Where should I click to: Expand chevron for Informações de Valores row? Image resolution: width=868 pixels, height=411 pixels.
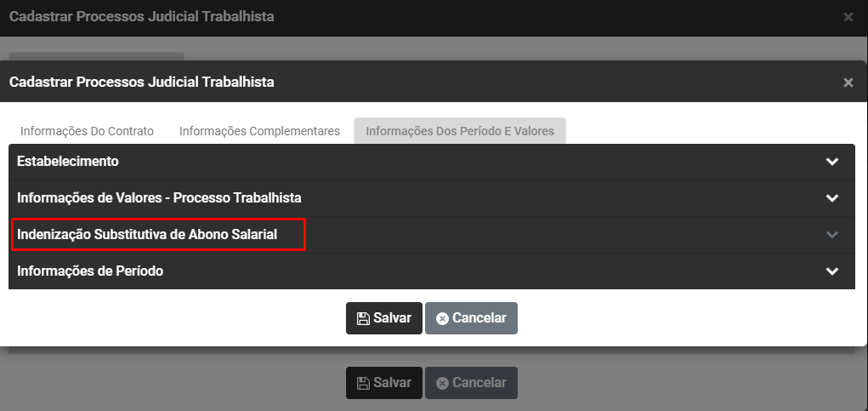[832, 198]
